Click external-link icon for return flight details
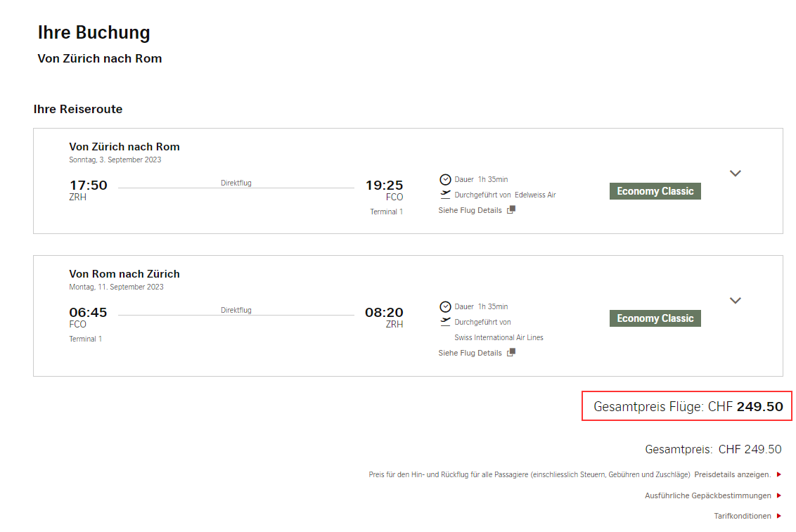The width and height of the screenshot is (796, 532). tap(511, 353)
